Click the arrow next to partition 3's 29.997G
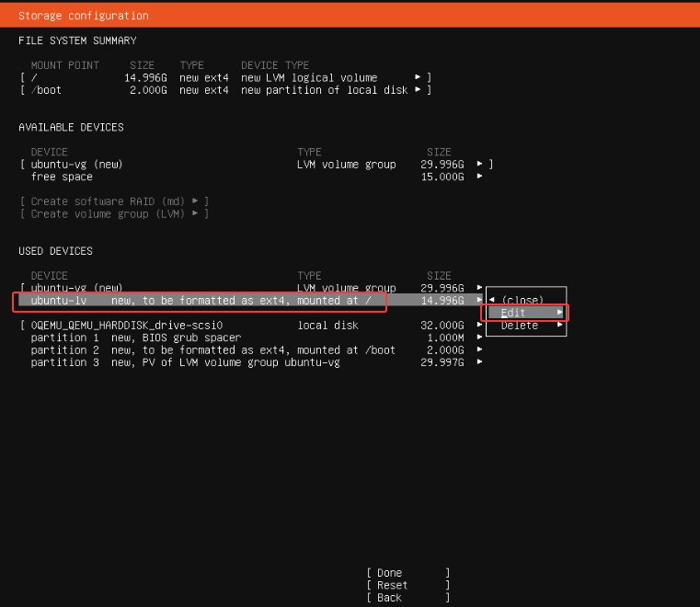This screenshot has height=607, width=700. [479, 362]
